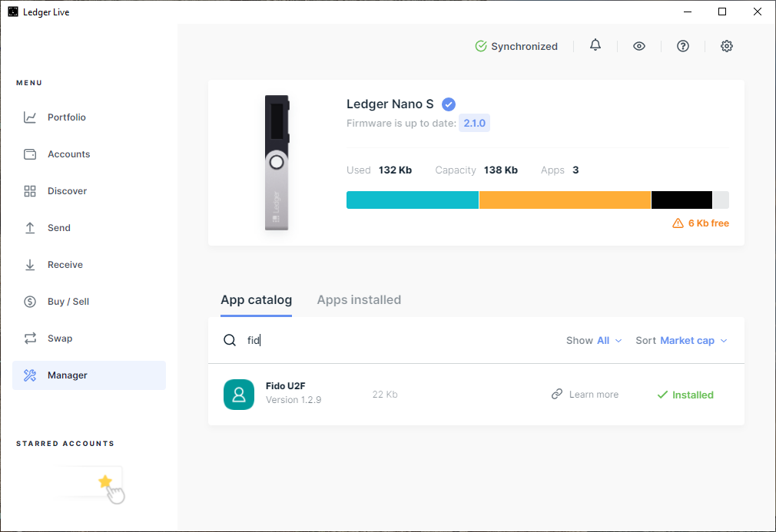The image size is (776, 532).
Task: Click the Fido U2F app icon
Action: pos(238,395)
